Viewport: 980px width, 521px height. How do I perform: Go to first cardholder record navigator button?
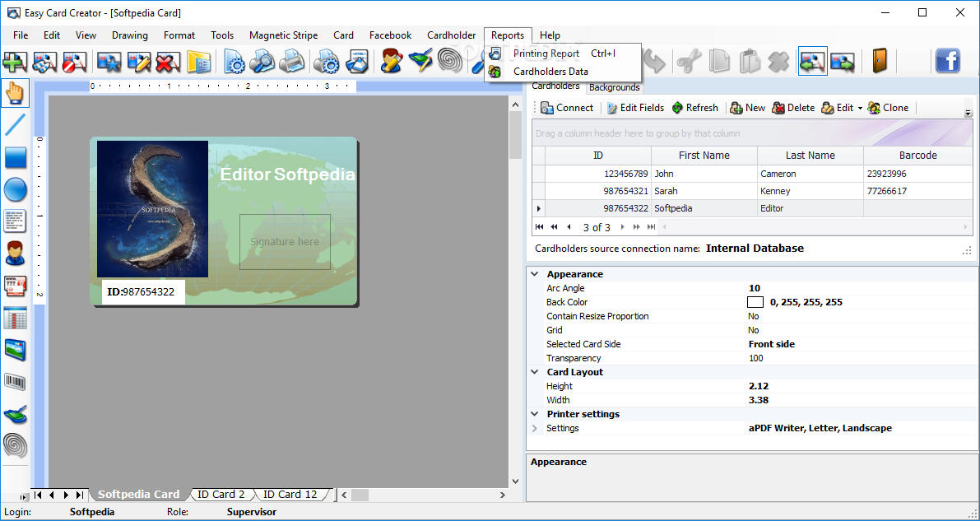[x=540, y=227]
